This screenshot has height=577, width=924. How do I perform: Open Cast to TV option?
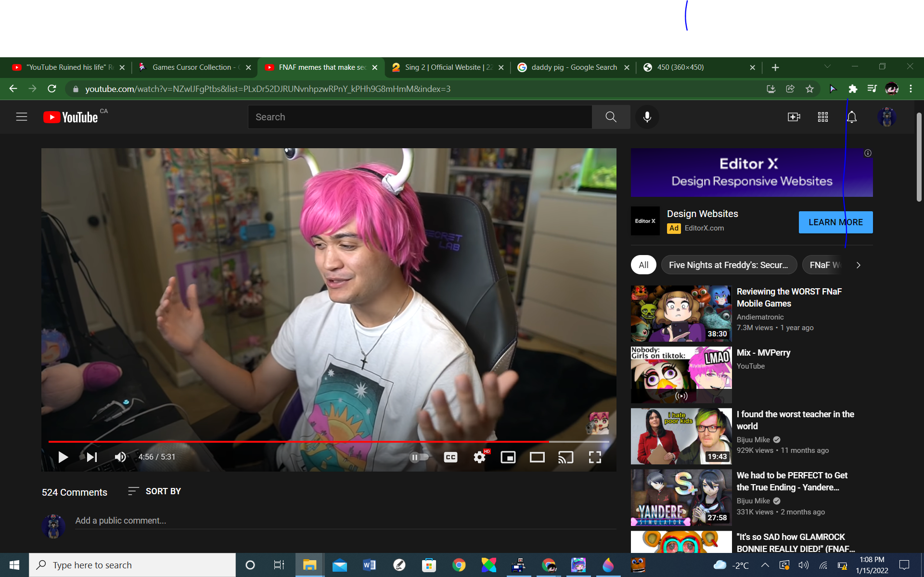click(565, 457)
